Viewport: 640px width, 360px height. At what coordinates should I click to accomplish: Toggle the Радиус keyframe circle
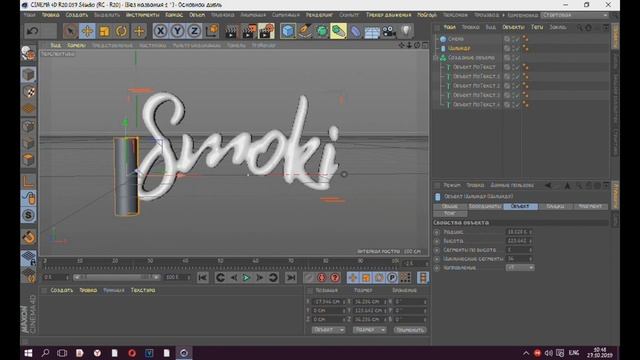(x=437, y=232)
